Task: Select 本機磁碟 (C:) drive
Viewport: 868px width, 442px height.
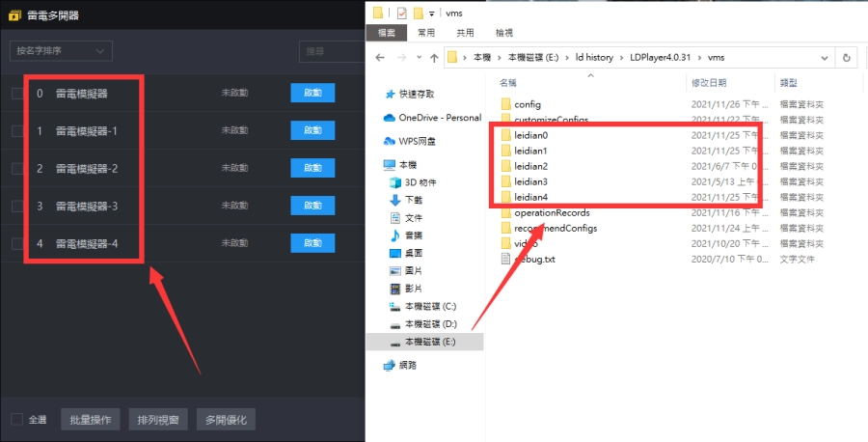Action: point(423,306)
